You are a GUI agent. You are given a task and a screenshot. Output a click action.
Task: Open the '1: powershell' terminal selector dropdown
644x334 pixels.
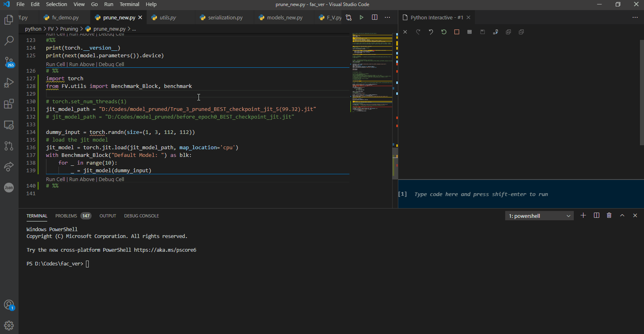click(x=539, y=216)
